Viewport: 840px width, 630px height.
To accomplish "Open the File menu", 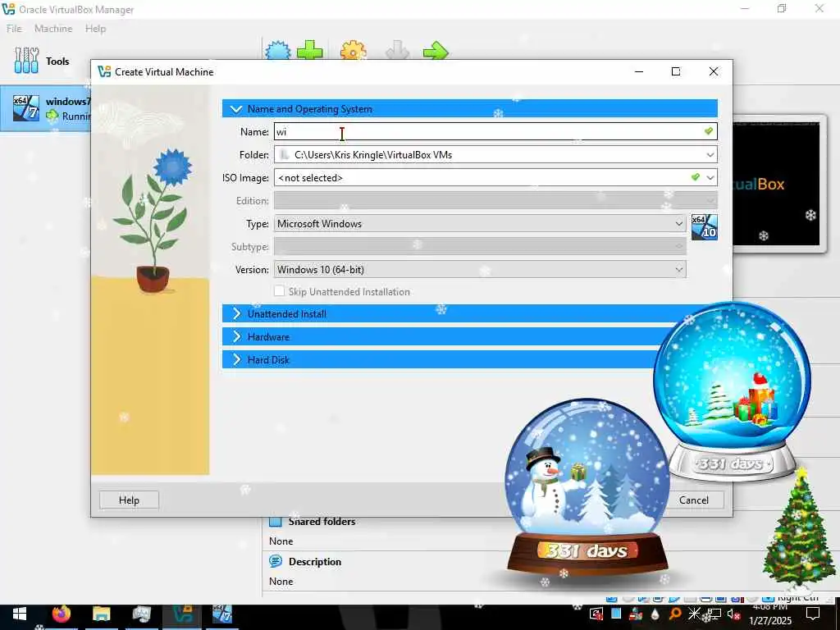I will (14, 29).
